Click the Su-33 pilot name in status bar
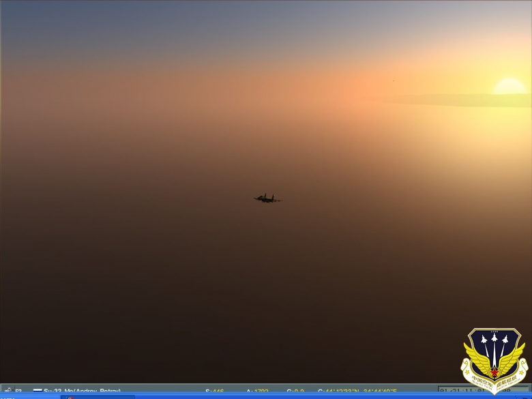The height and width of the screenshot is (399, 532). (x=82, y=391)
